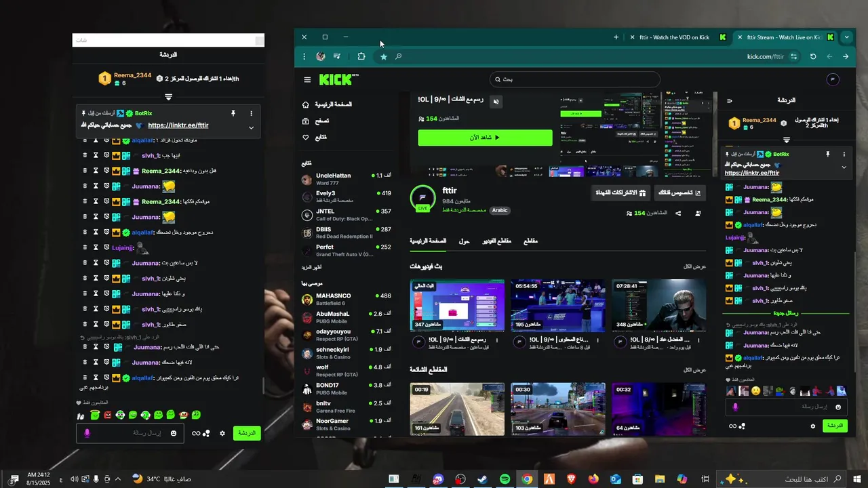868x488 pixels.
Task: Open Steam from the taskbar
Action: pos(483,479)
